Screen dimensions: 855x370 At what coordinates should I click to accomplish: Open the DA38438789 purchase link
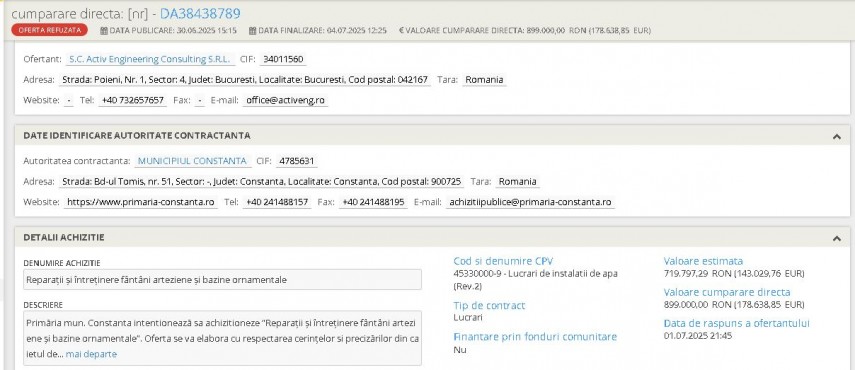[200, 14]
